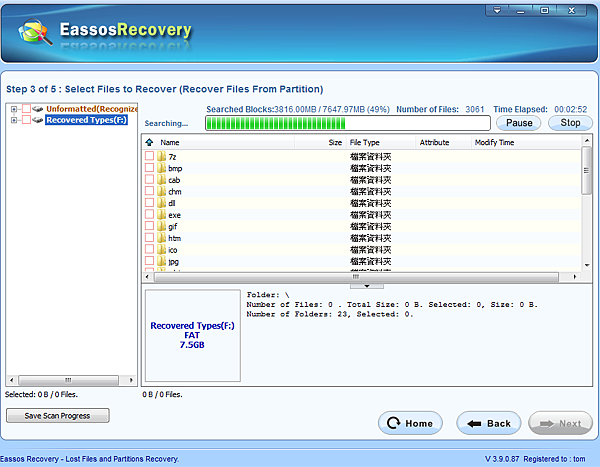The width and height of the screenshot is (600, 467).
Task: Check the cab folder checkbox
Action: tap(149, 179)
